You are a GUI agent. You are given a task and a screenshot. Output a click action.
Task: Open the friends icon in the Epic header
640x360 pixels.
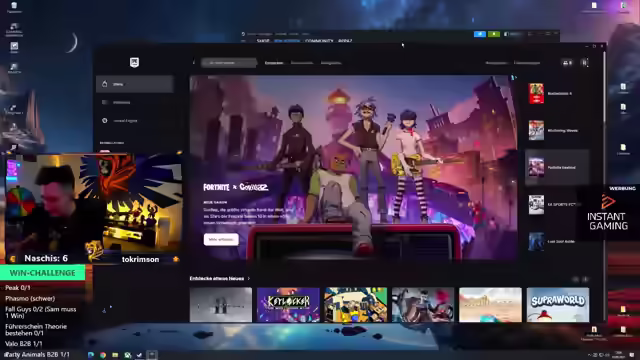coord(567,63)
